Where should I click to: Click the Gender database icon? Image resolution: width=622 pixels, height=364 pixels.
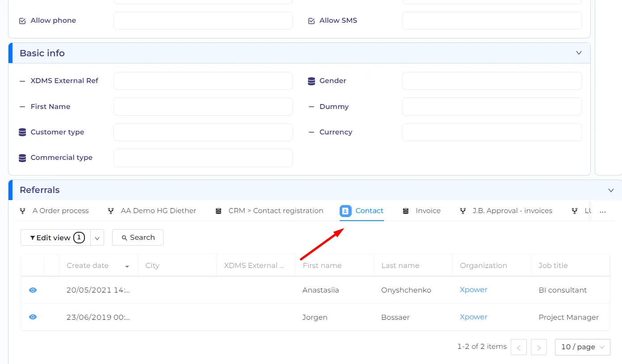[311, 81]
